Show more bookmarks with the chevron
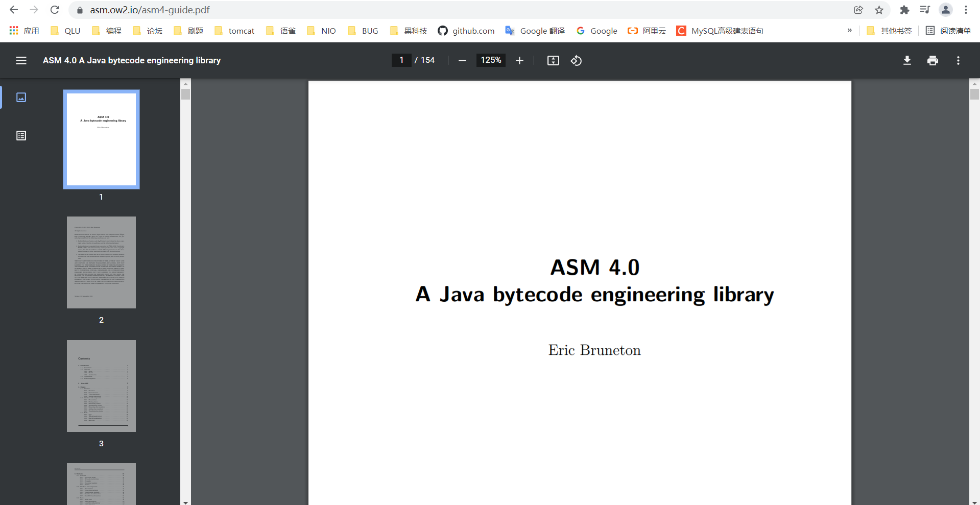The width and height of the screenshot is (980, 505). [x=850, y=31]
